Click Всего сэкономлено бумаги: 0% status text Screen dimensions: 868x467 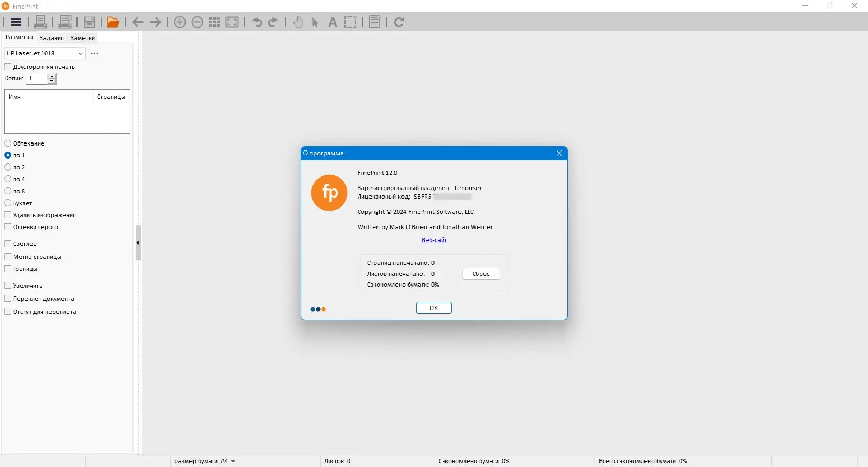pyautogui.click(x=643, y=461)
